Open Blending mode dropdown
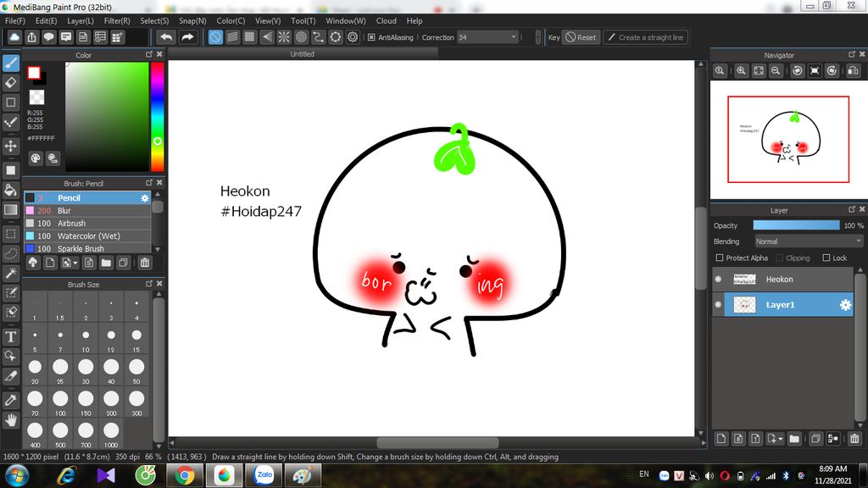Viewport: 868px width, 488px height. pyautogui.click(x=808, y=241)
